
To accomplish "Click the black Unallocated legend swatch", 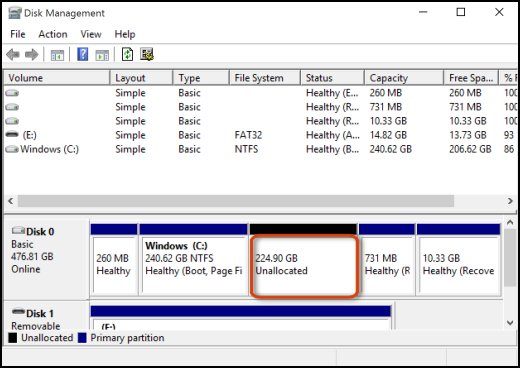I will pos(13,338).
